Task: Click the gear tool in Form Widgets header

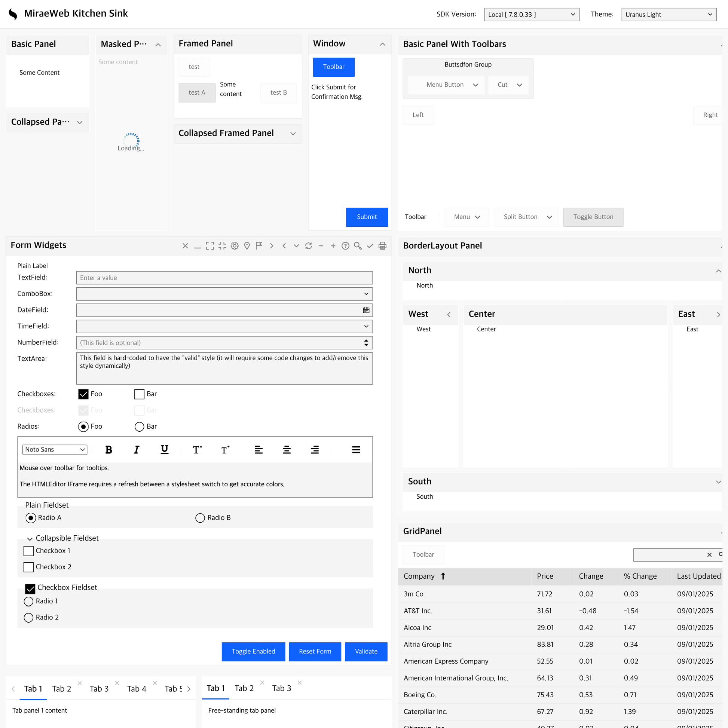Action: tap(235, 246)
